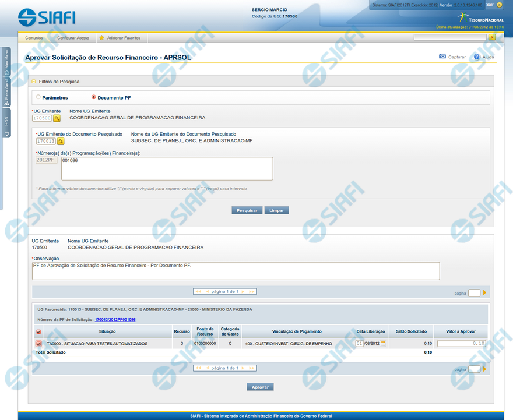
Task: Open the 170013/2012PF001096 document link
Action: [115, 320]
